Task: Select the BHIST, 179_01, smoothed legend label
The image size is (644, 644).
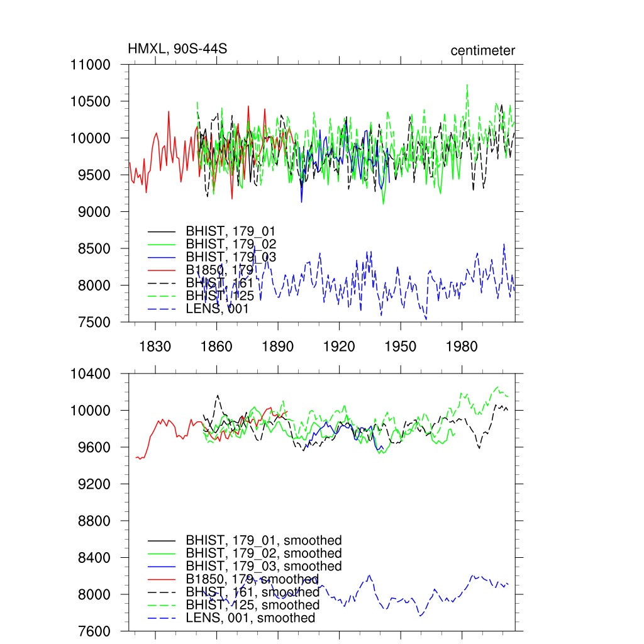Action: click(x=264, y=540)
